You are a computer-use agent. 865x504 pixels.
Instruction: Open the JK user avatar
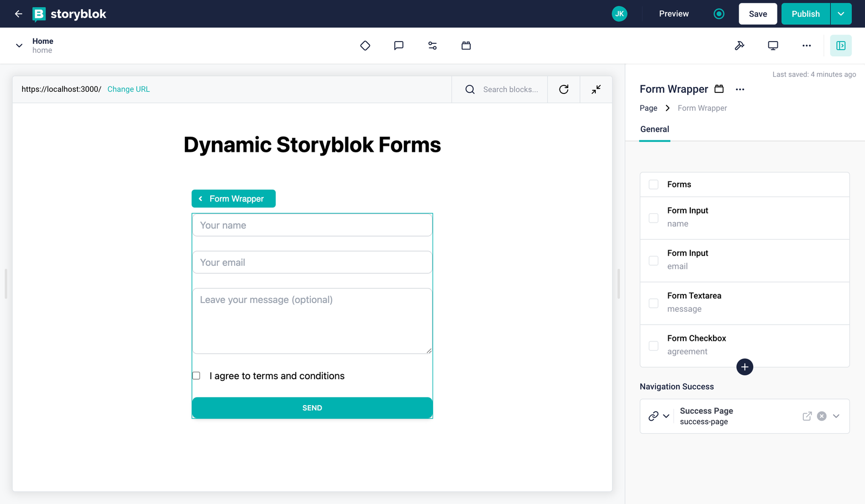(x=620, y=14)
